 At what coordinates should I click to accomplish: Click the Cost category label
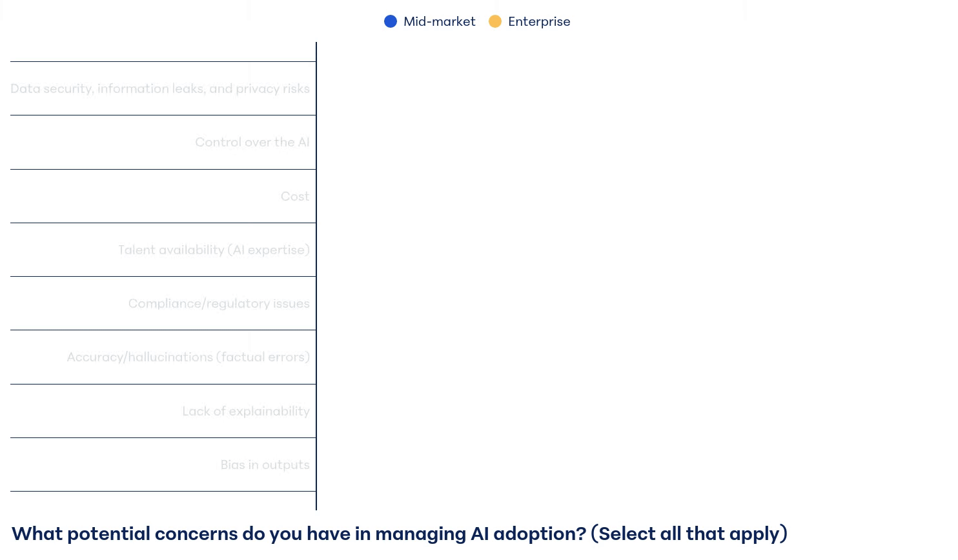295,196
